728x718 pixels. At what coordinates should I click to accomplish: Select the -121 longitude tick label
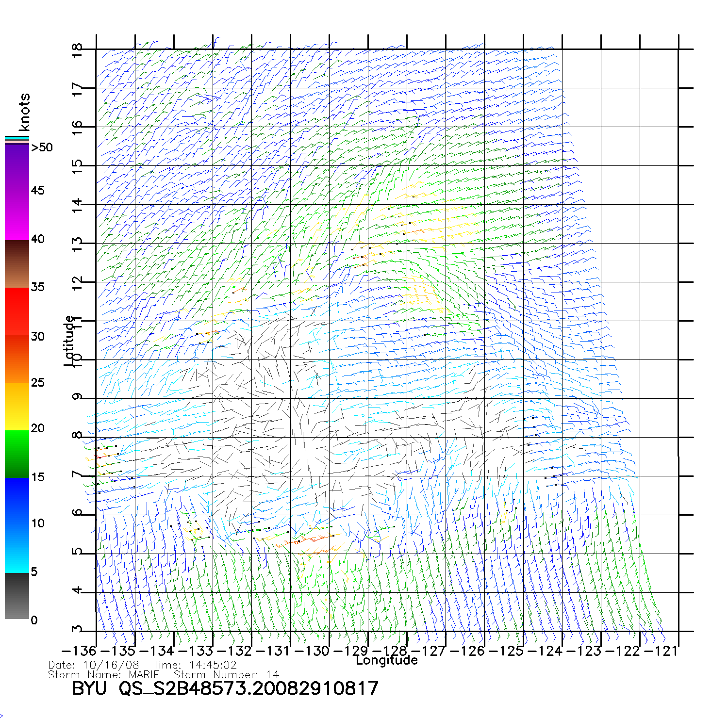pos(661,651)
